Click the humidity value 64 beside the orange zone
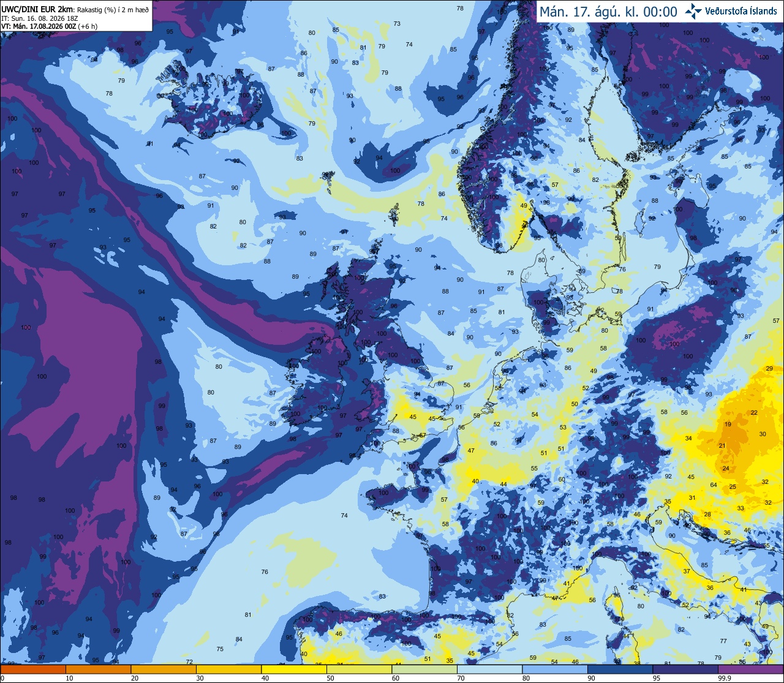This screenshot has height=683, width=784. point(714,485)
